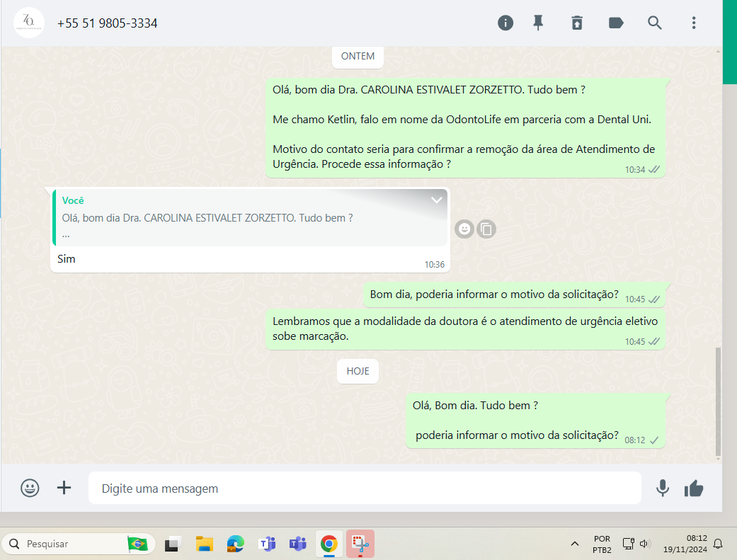Click the network status tray icon

629,544
